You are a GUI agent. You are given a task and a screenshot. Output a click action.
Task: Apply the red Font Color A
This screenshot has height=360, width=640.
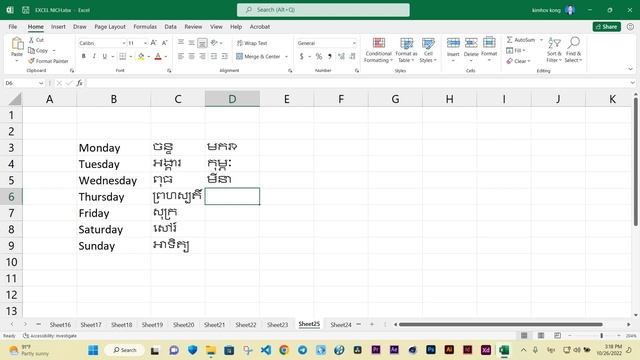tap(158, 56)
